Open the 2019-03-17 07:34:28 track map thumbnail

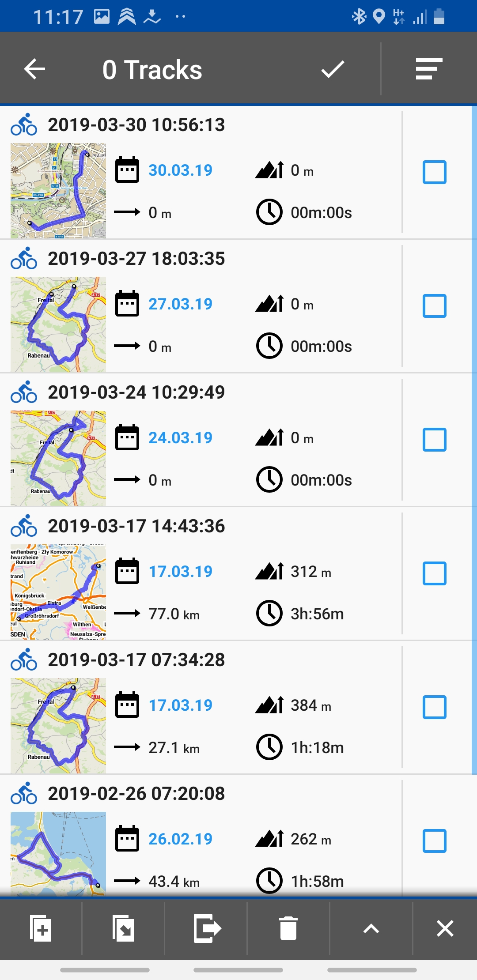(x=58, y=726)
